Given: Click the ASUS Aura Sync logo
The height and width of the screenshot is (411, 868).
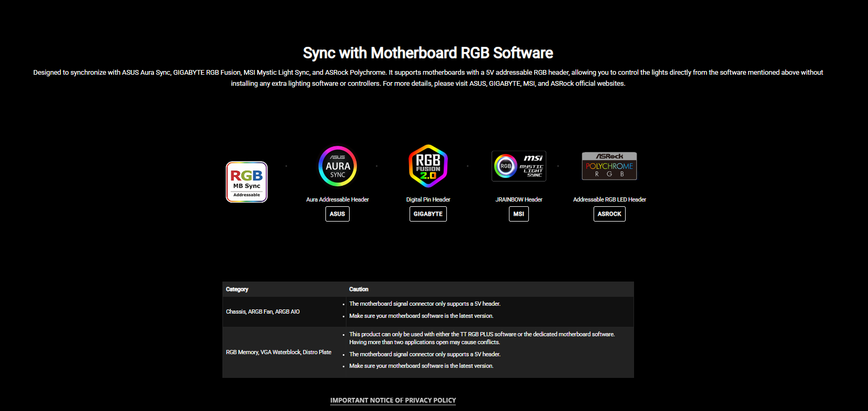Looking at the screenshot, I should [x=338, y=166].
